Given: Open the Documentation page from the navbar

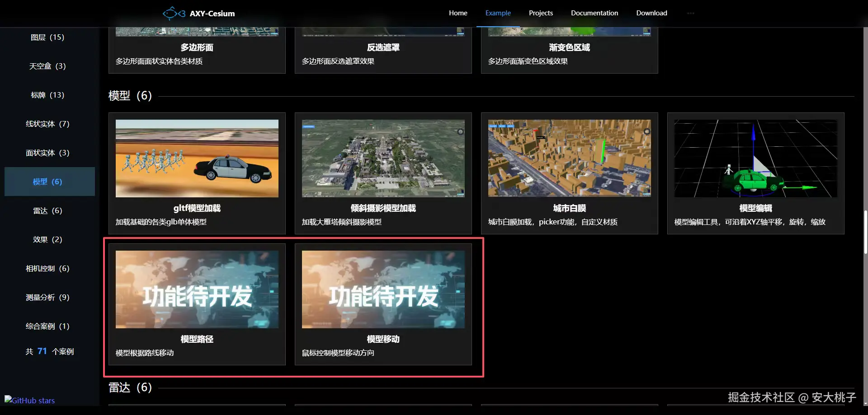Looking at the screenshot, I should [x=594, y=13].
